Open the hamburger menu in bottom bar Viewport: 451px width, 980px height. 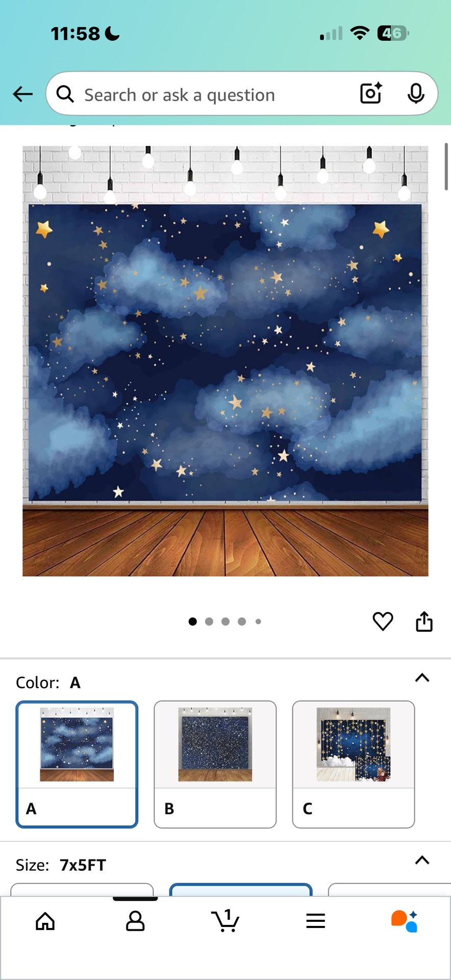[x=316, y=921]
